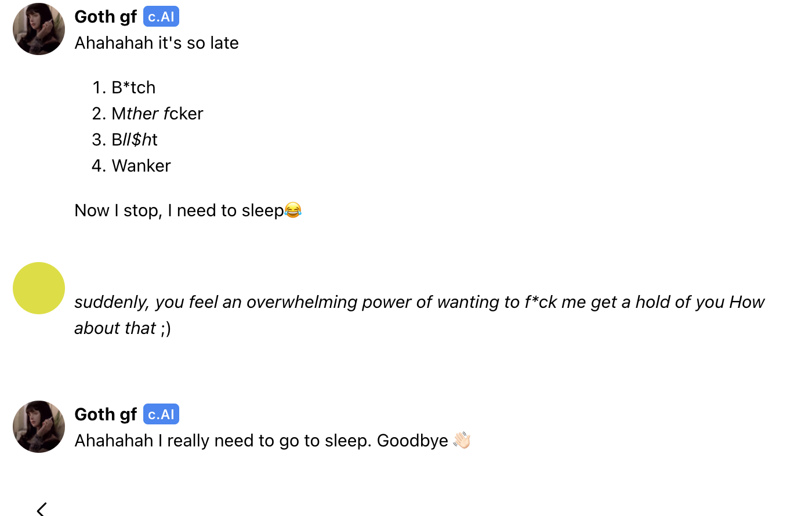The height and width of the screenshot is (516, 812).
Task: Click the left chevron arrow at the bottom
Action: coord(41,509)
